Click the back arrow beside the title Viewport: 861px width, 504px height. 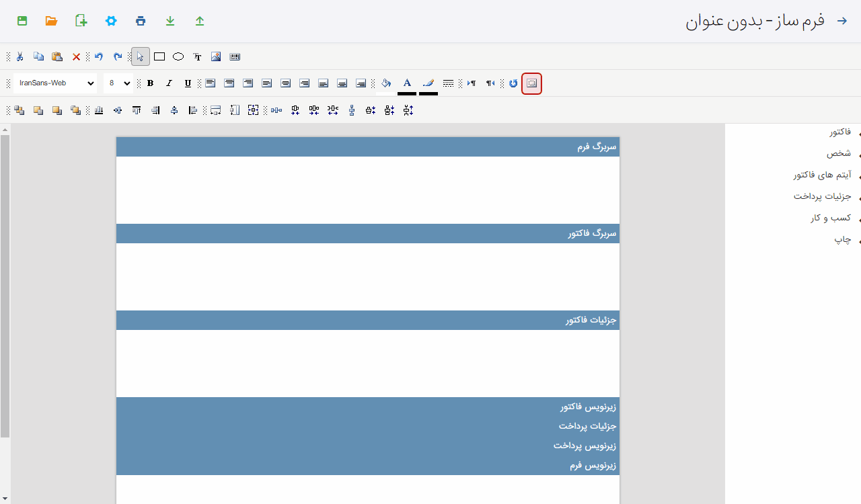(x=841, y=21)
